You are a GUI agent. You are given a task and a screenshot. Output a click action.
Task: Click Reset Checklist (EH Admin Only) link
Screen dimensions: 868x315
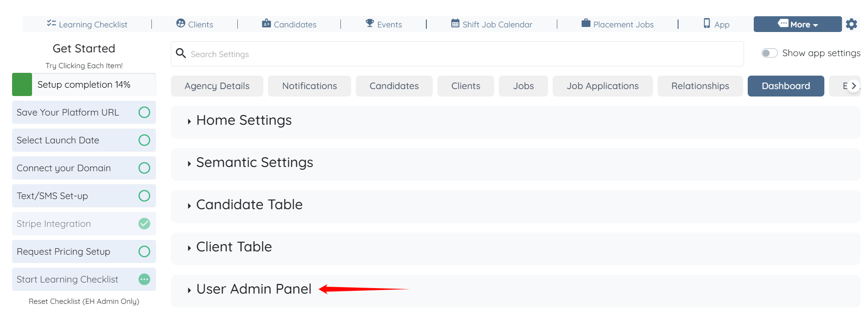tap(84, 302)
